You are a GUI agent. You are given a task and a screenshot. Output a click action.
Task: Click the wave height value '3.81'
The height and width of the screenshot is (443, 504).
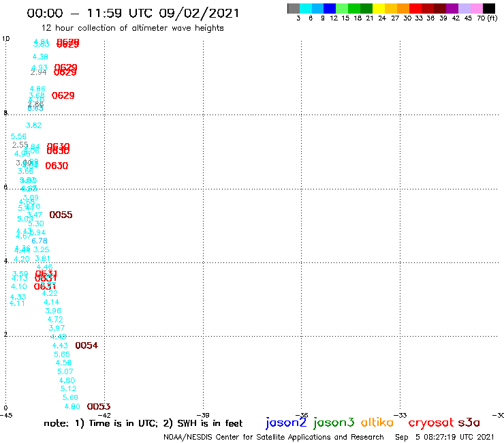pos(42,258)
